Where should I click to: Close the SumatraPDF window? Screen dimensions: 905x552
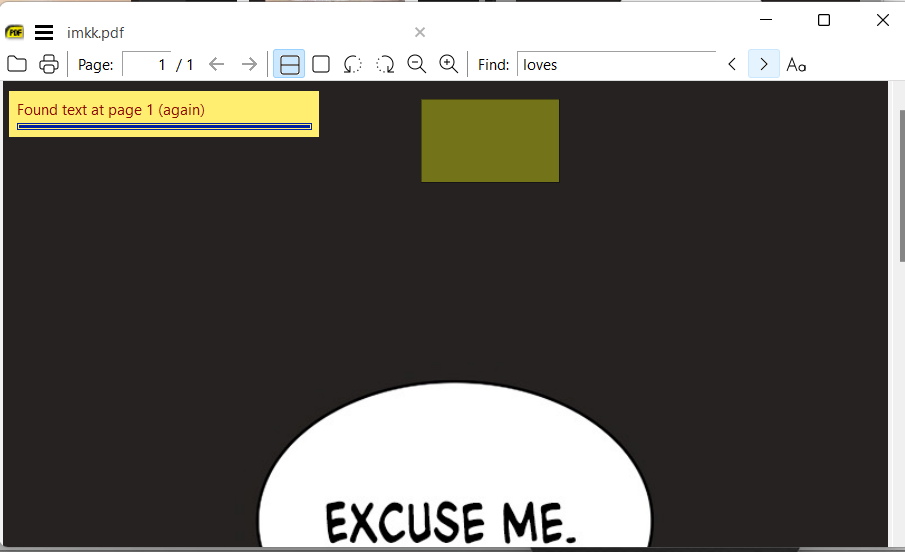[x=882, y=20]
